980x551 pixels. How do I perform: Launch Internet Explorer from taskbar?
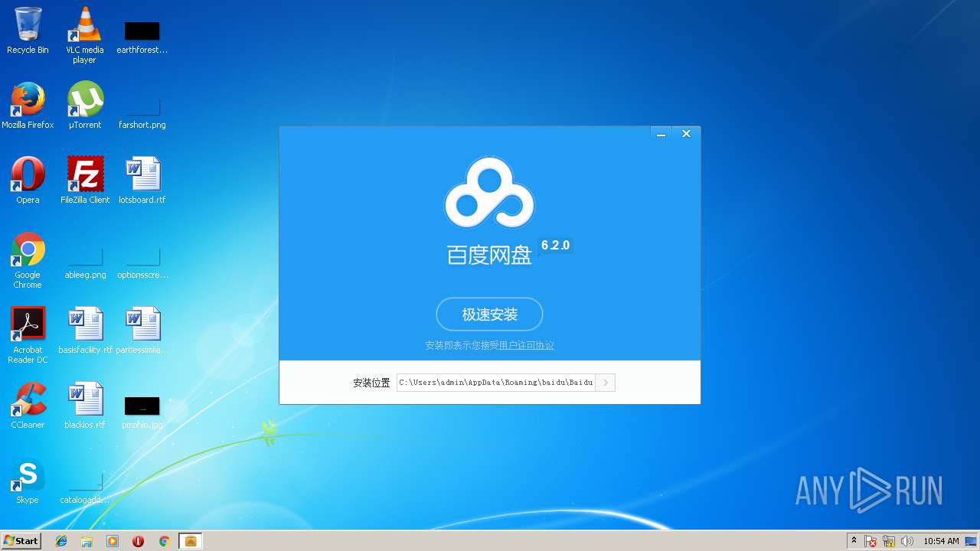click(x=61, y=541)
